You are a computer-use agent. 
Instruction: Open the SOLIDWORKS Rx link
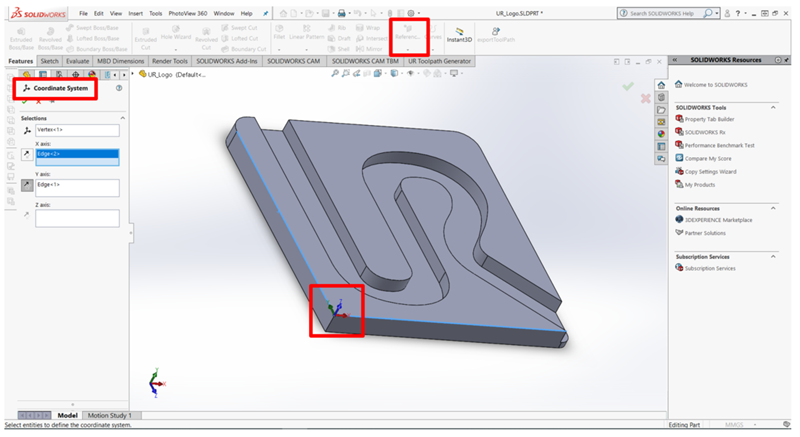pos(705,132)
